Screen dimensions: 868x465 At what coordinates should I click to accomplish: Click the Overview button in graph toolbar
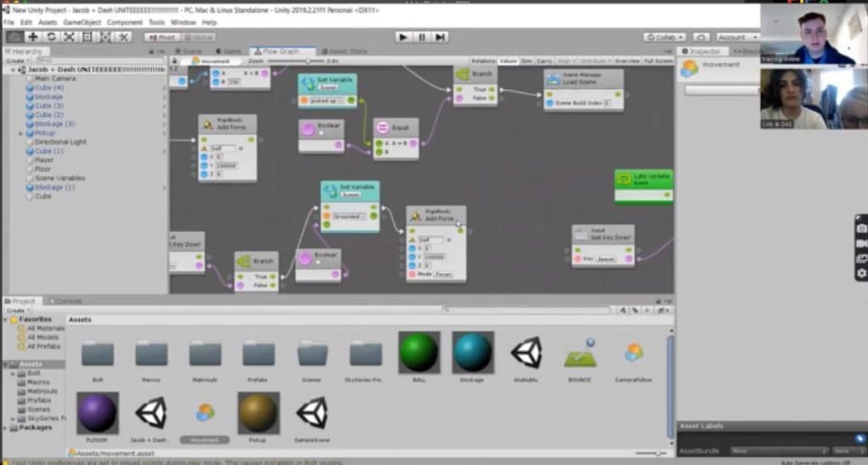pyautogui.click(x=626, y=61)
